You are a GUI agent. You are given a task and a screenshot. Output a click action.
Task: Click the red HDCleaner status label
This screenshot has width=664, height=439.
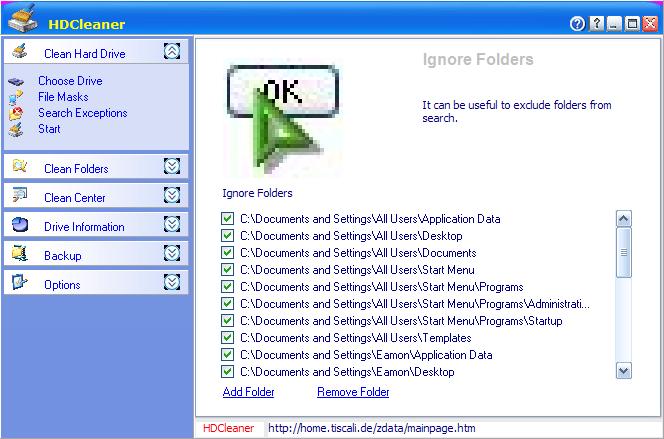coord(228,428)
